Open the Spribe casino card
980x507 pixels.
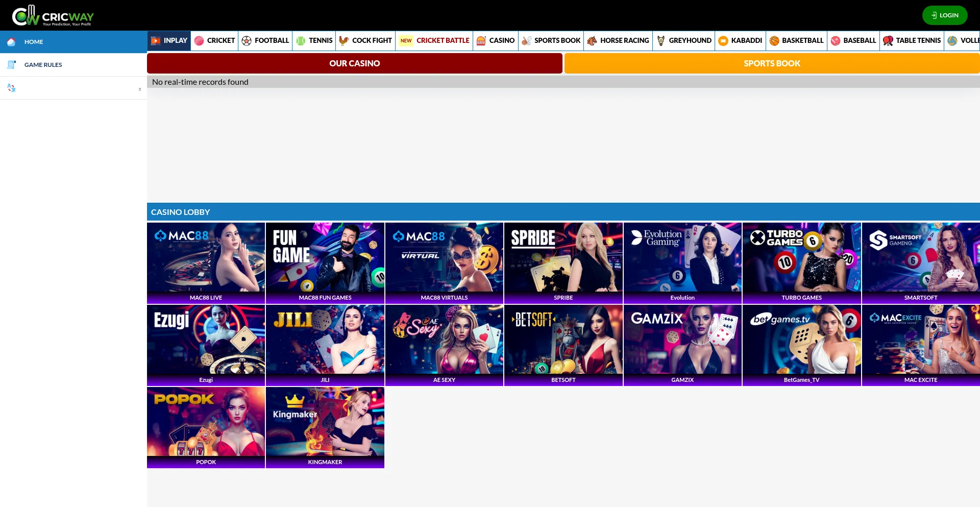point(563,263)
